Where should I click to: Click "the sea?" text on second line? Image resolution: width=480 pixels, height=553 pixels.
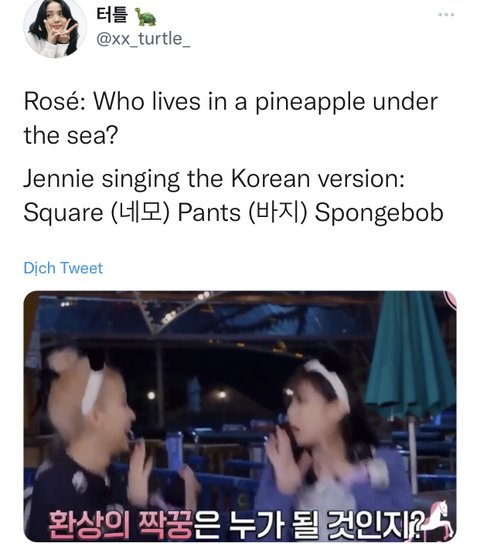coord(71,136)
